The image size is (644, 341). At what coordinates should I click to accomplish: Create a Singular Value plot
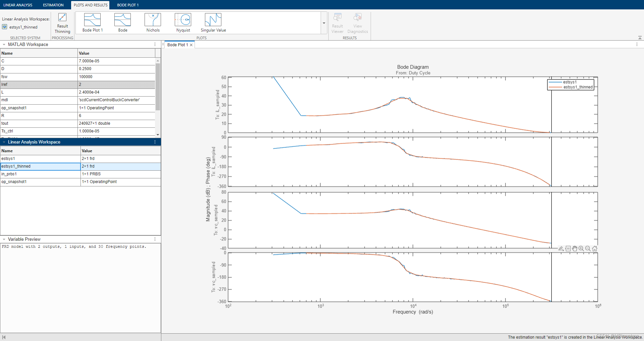(x=213, y=23)
